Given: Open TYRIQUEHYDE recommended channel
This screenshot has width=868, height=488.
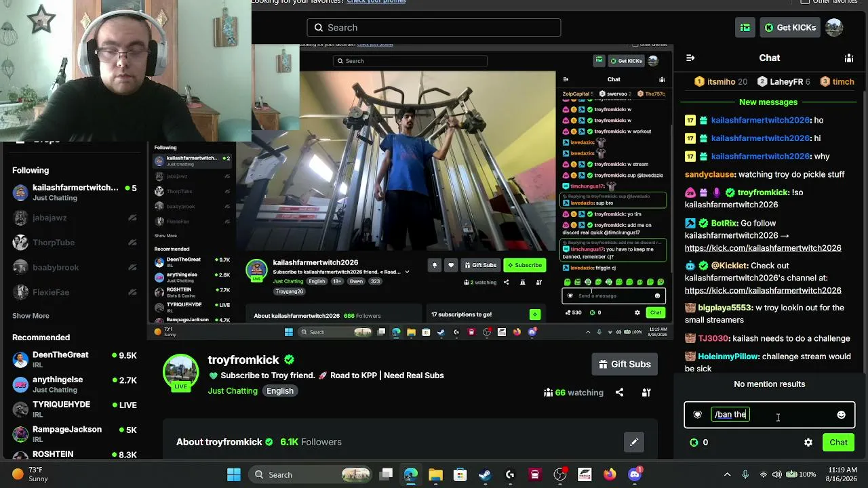Looking at the screenshot, I should pos(75,409).
